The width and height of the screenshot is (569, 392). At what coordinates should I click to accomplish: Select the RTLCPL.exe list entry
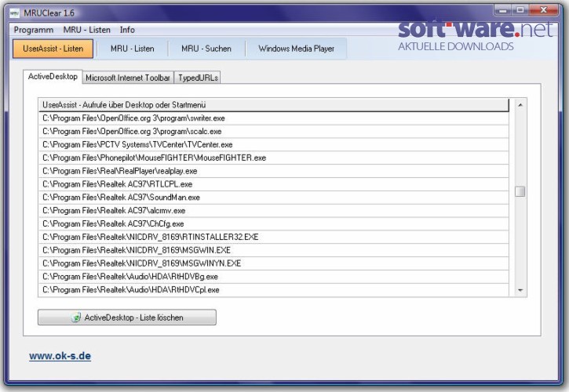coord(274,184)
